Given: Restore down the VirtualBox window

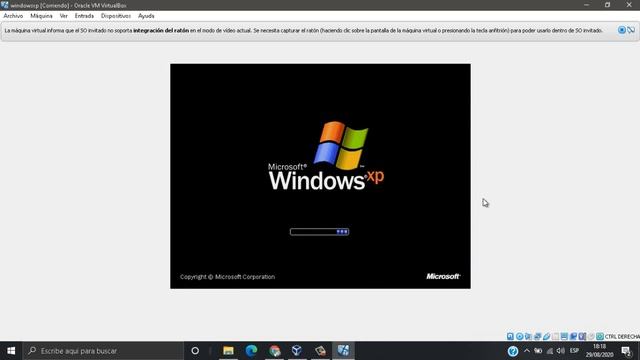Looking at the screenshot, I should coord(607,5).
